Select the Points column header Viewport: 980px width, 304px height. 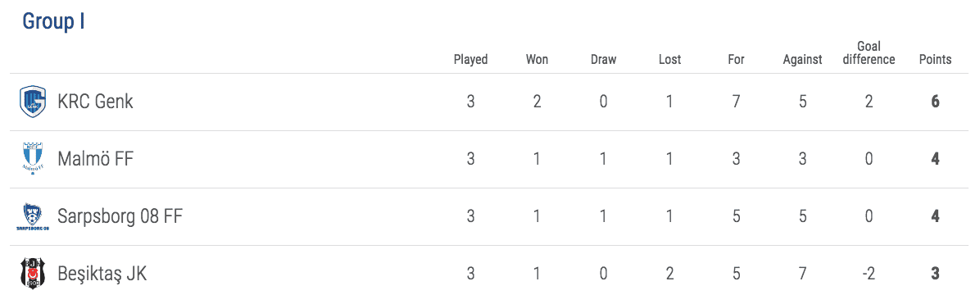click(x=935, y=60)
